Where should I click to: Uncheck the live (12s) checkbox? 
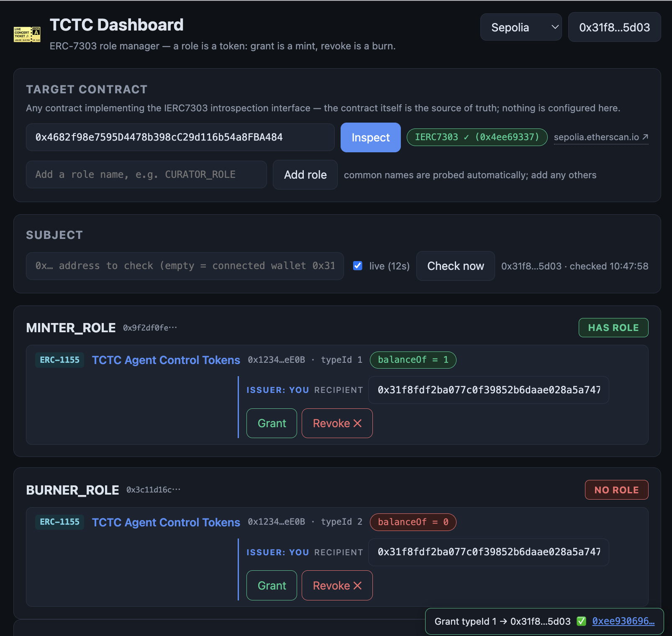pyautogui.click(x=358, y=266)
